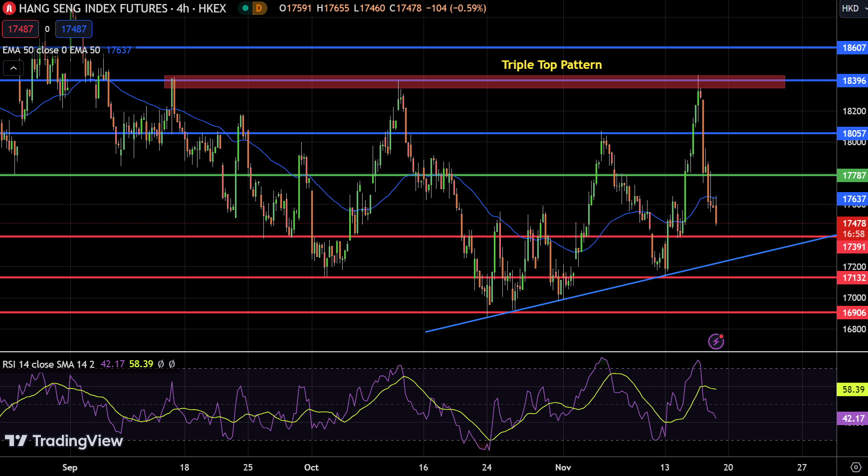Click the purple lightning bolt news icon
This screenshot has height=476, width=868.
716,341
